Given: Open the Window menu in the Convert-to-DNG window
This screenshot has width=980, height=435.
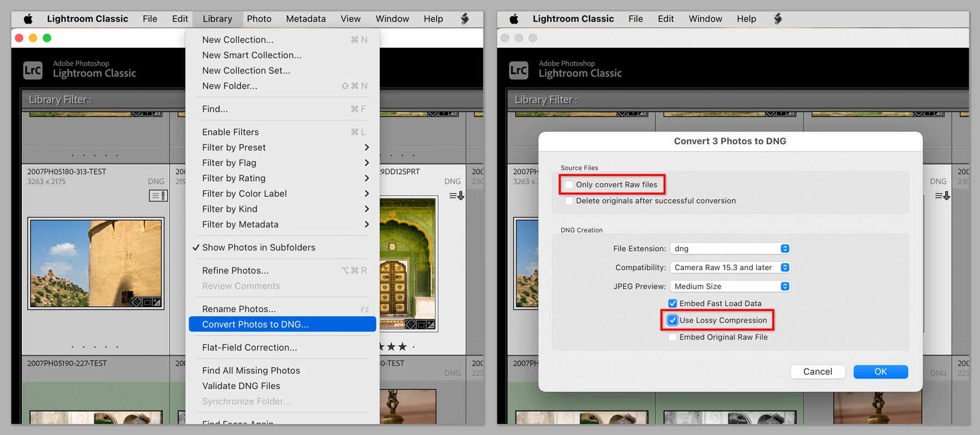Looking at the screenshot, I should click(705, 19).
